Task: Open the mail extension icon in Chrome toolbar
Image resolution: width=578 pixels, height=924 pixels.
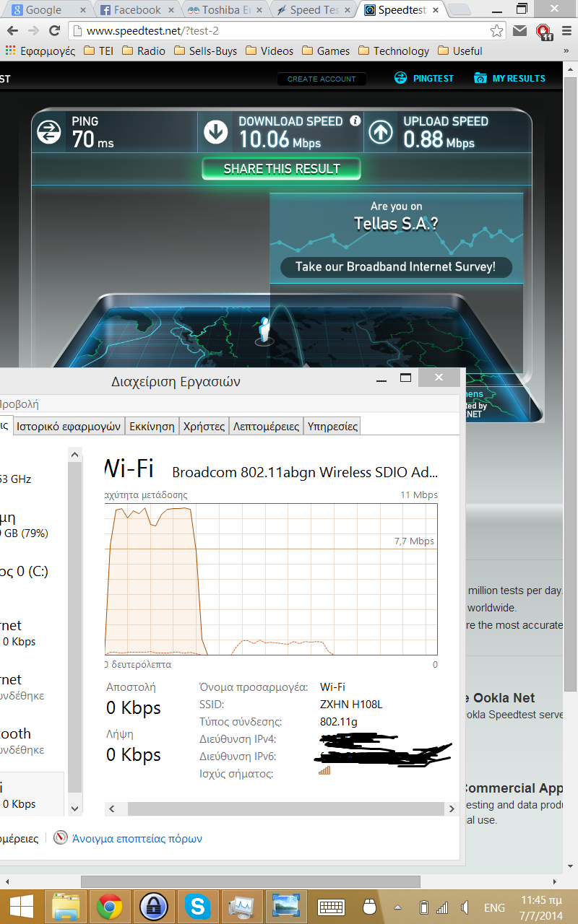Action: [519, 31]
